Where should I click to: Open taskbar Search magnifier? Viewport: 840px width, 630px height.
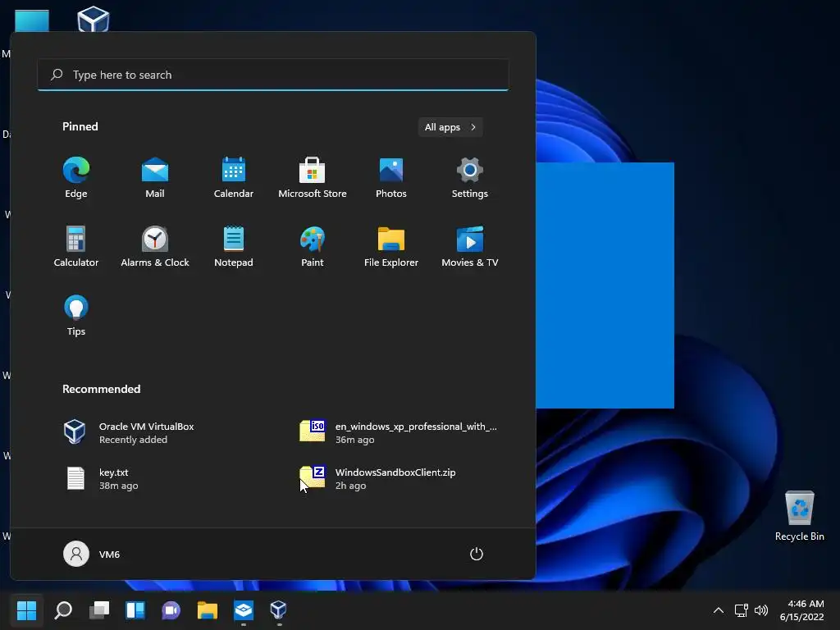pos(63,609)
